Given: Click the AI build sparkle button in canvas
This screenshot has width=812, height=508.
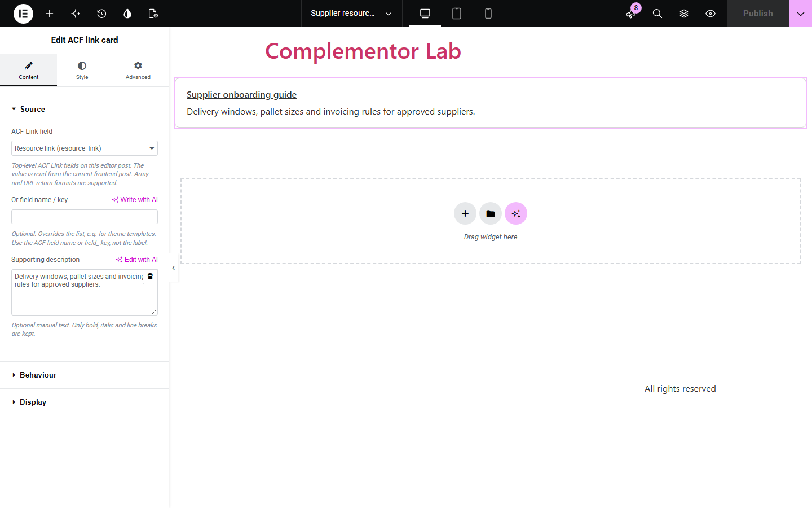Looking at the screenshot, I should pyautogui.click(x=516, y=213).
